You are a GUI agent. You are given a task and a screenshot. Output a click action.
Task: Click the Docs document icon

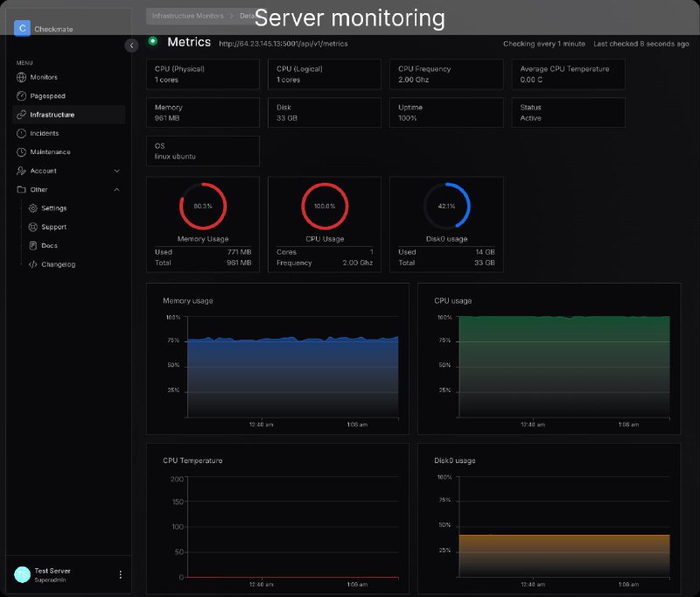click(33, 246)
